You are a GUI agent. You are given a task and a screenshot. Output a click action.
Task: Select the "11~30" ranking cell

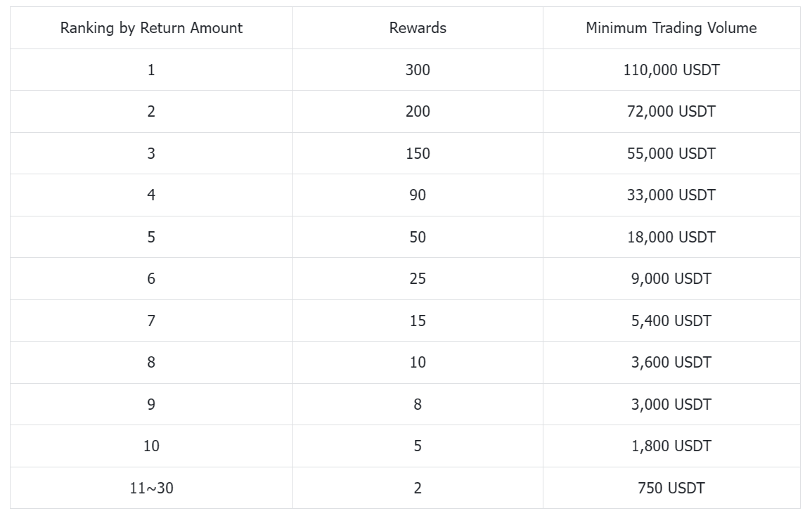151,488
